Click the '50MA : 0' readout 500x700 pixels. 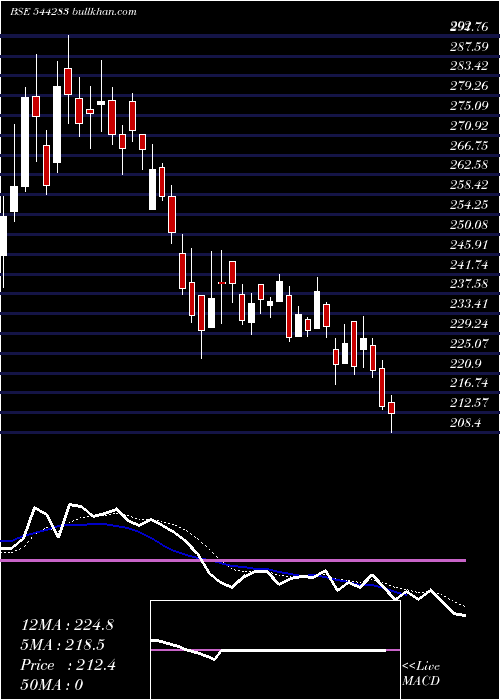click(x=52, y=685)
